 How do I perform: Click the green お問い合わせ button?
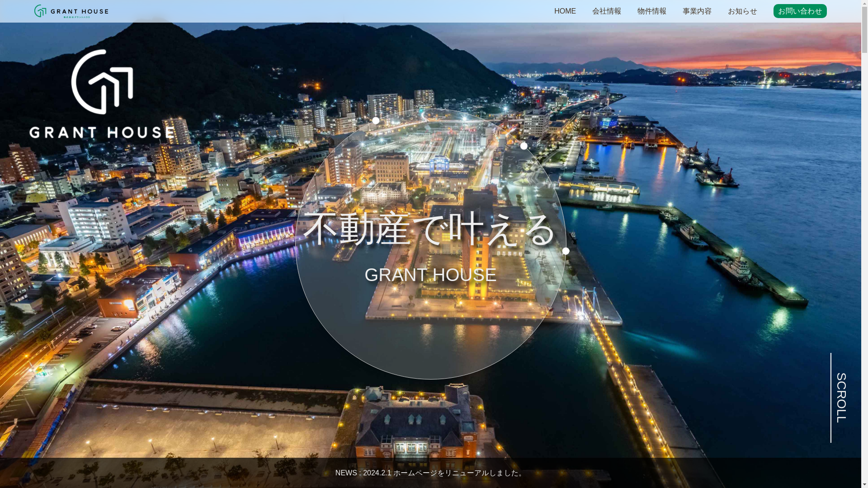tap(800, 11)
